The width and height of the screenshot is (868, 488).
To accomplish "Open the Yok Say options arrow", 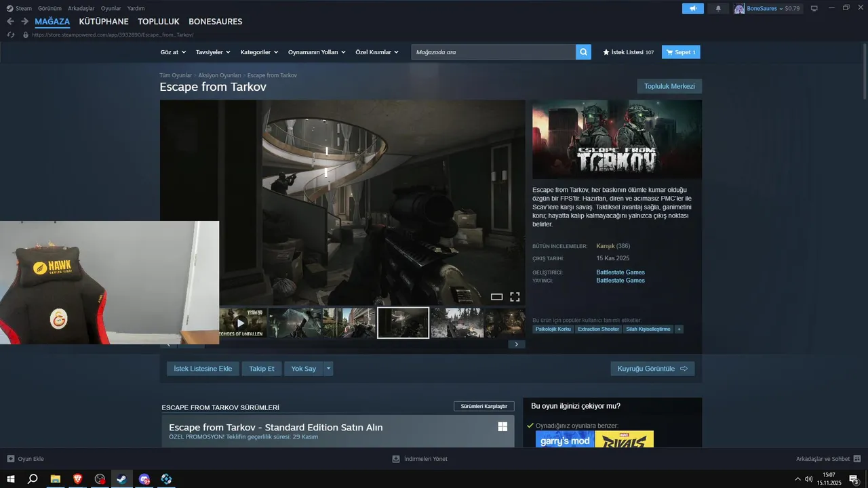I will [x=328, y=369].
